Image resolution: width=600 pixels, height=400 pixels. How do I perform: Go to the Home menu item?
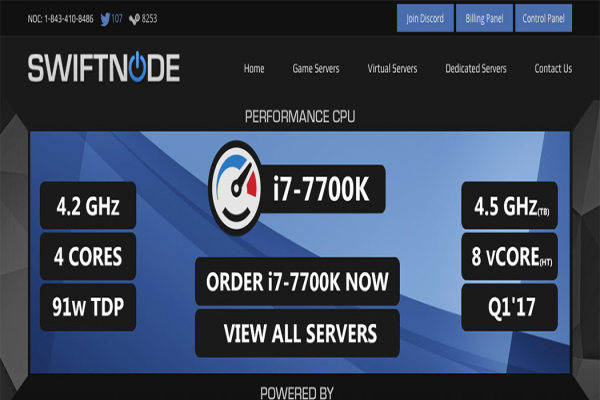tap(254, 69)
